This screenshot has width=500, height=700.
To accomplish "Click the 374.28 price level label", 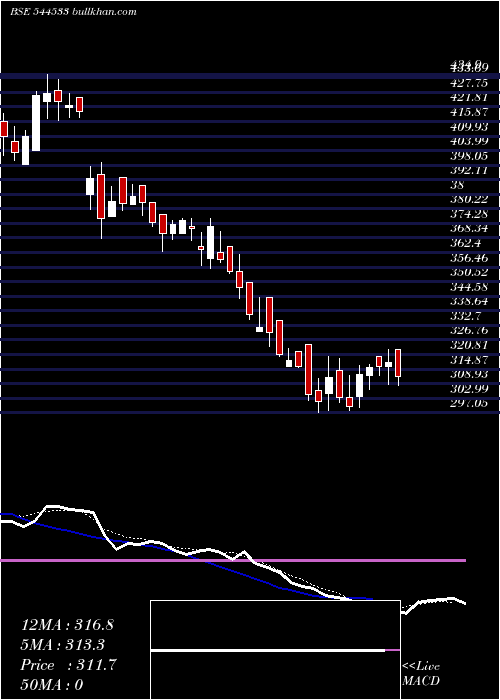I will 470,213.
